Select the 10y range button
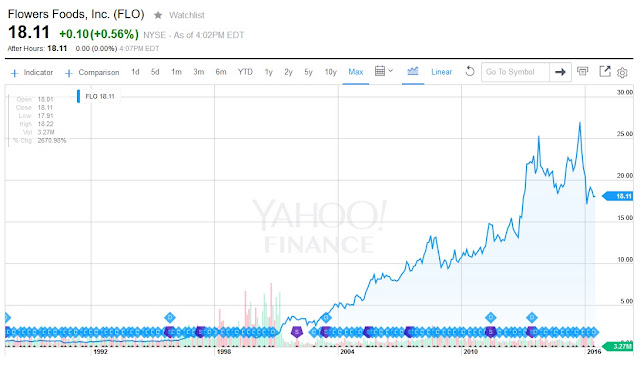This screenshot has width=640, height=368. tap(330, 72)
